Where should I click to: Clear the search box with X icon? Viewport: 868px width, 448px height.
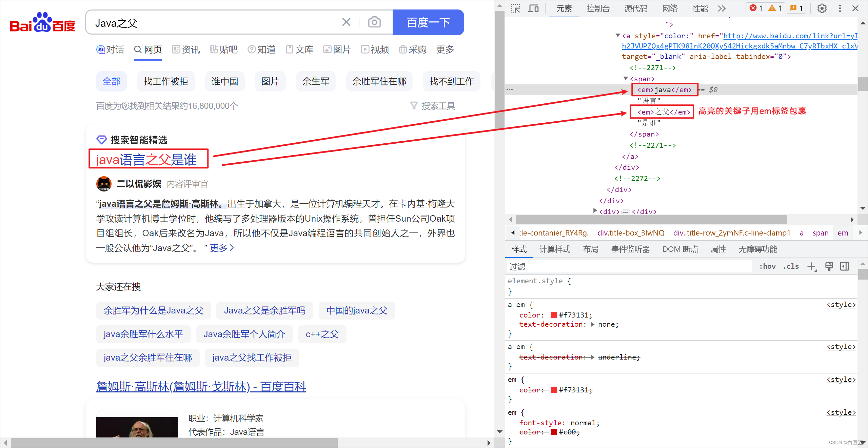pyautogui.click(x=346, y=22)
